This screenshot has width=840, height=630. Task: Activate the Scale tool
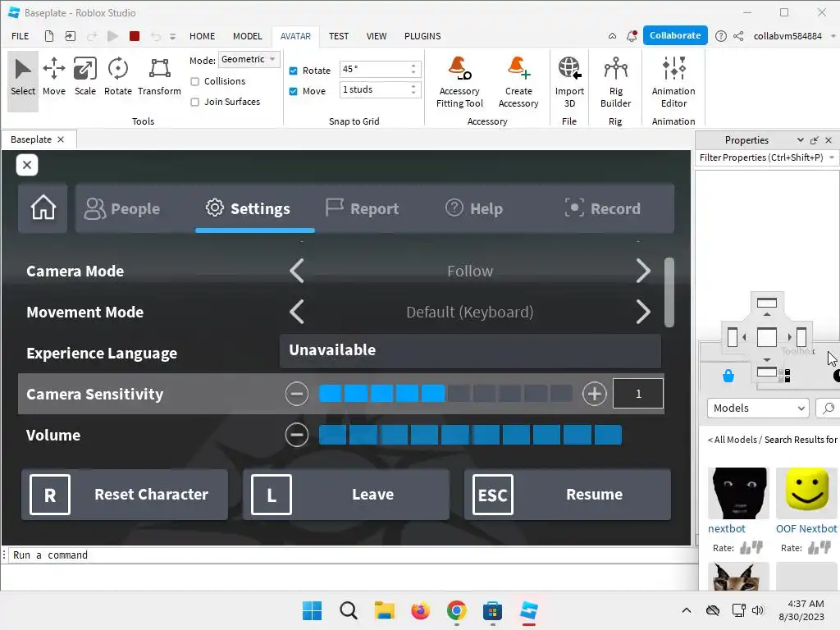click(x=85, y=78)
